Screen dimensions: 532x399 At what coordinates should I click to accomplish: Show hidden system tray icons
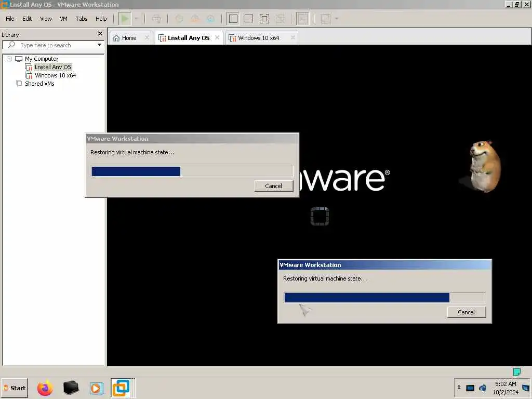click(x=459, y=388)
